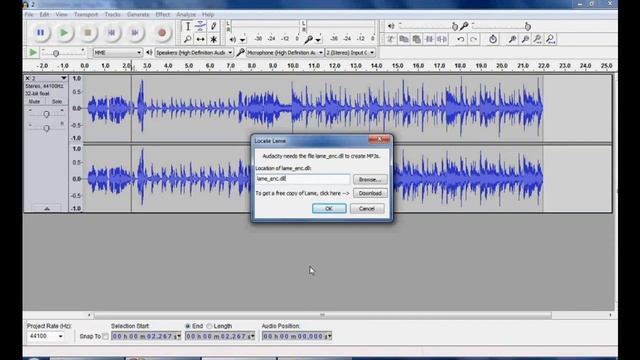
Task: Click the track pan slider knob
Action: 46,128
